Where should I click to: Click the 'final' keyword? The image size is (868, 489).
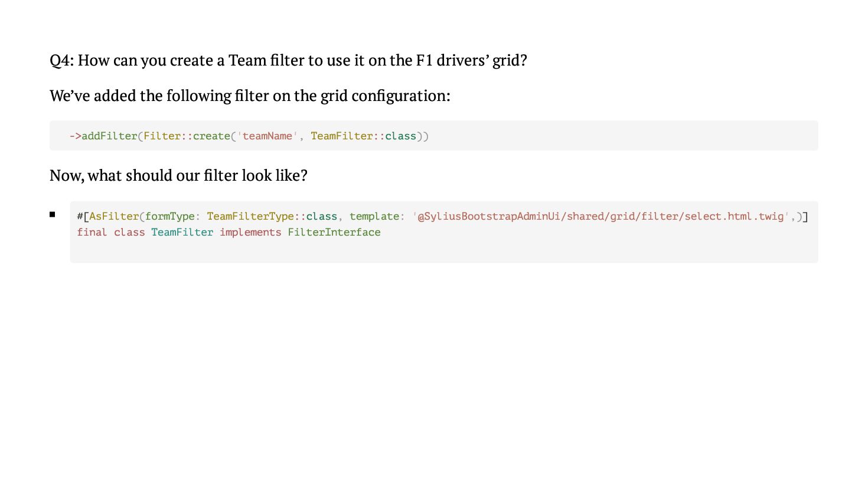92,232
